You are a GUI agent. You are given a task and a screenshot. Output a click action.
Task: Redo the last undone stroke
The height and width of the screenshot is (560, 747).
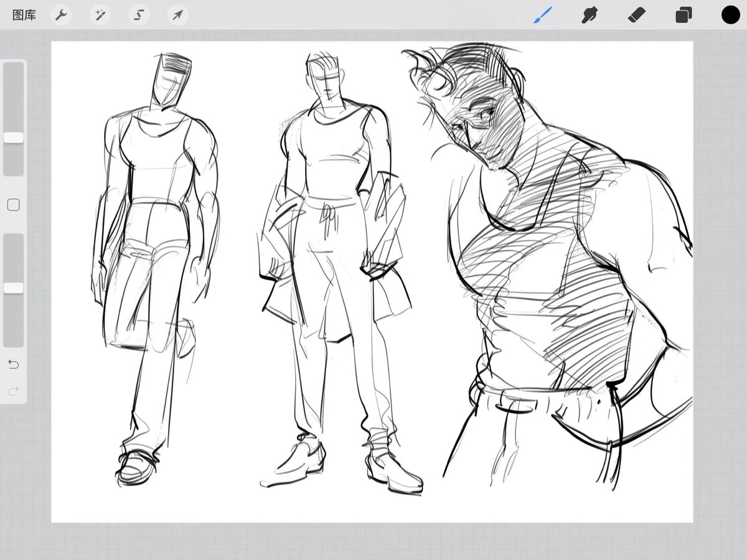13,391
